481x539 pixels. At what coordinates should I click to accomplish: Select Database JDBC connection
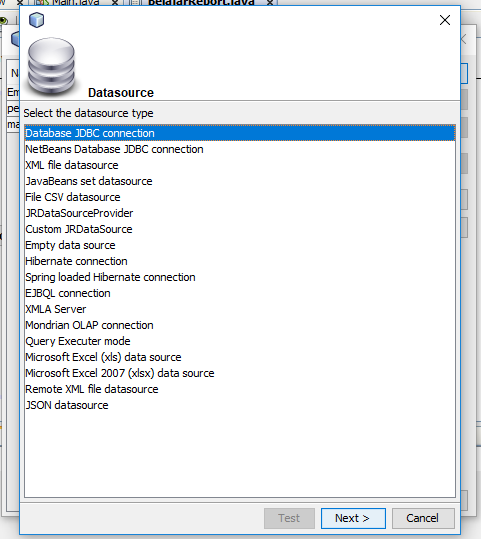pyautogui.click(x=240, y=133)
